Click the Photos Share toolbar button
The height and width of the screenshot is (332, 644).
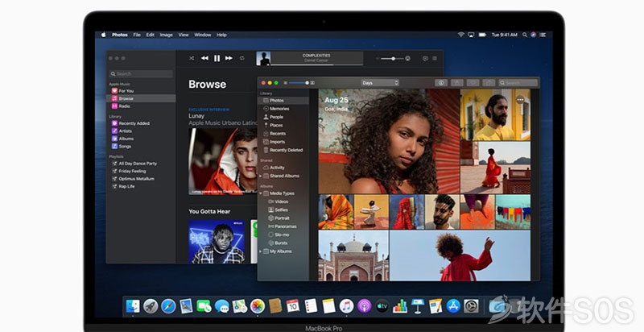(457, 83)
